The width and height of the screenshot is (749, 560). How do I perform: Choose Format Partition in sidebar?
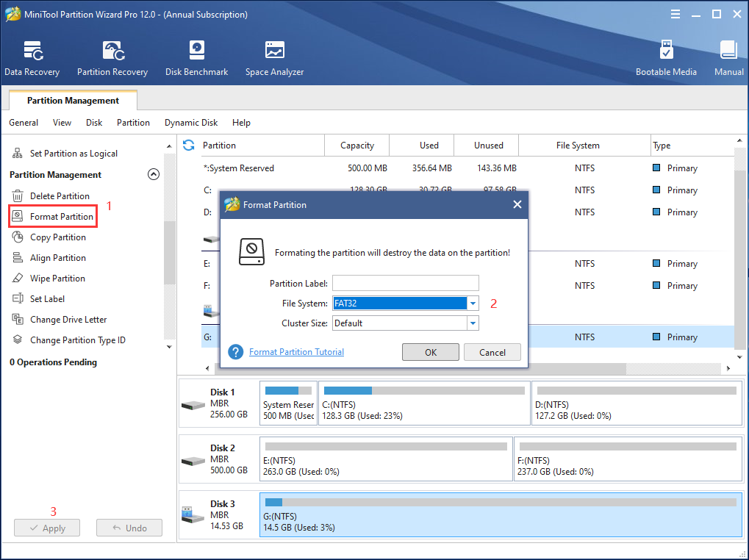[x=53, y=216]
